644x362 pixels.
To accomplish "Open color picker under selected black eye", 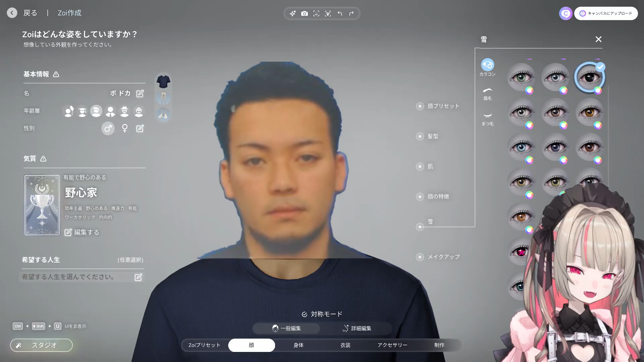I will point(598,90).
